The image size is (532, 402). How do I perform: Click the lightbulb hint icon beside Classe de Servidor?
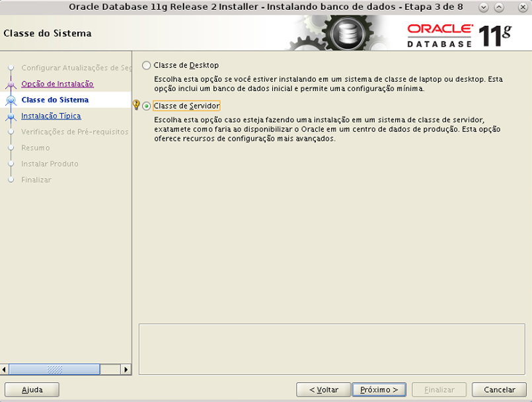tap(136, 105)
